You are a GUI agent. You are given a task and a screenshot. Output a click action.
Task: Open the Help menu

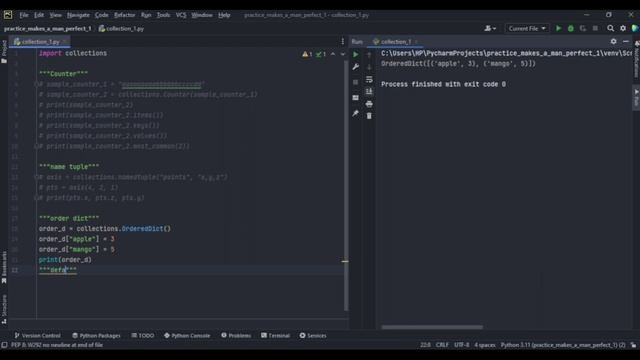pyautogui.click(x=224, y=15)
